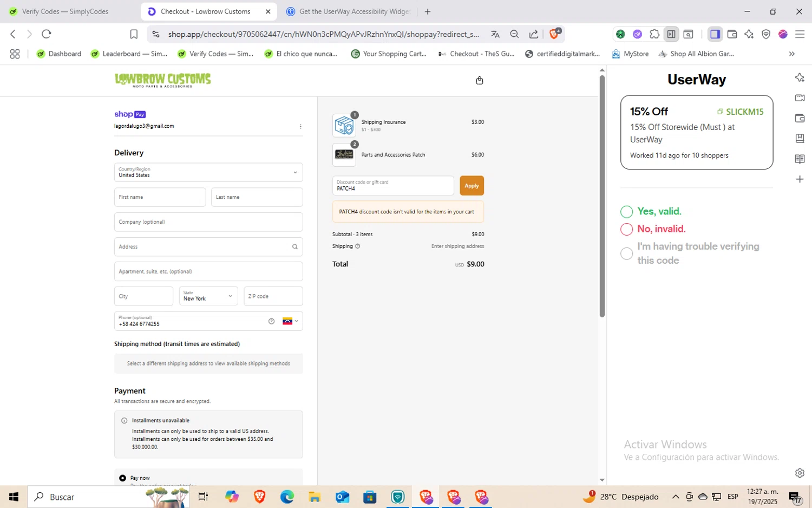Open MyStore bookmark

pyautogui.click(x=631, y=54)
